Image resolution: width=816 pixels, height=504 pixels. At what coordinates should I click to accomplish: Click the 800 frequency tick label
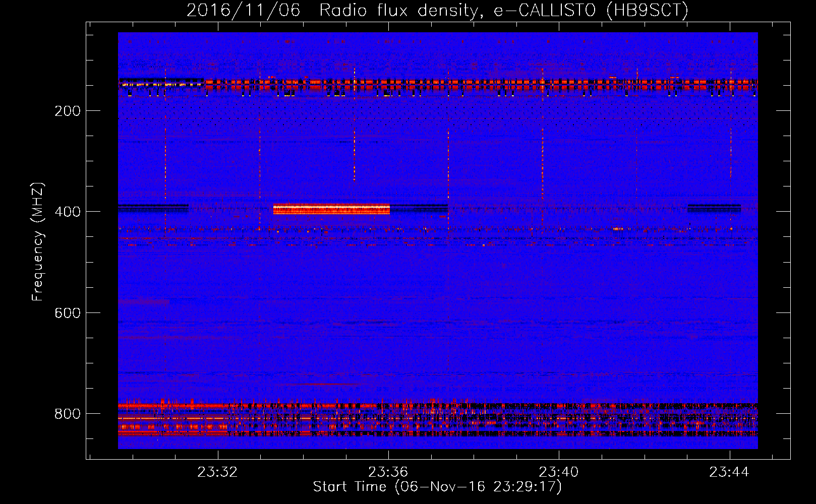pos(68,414)
